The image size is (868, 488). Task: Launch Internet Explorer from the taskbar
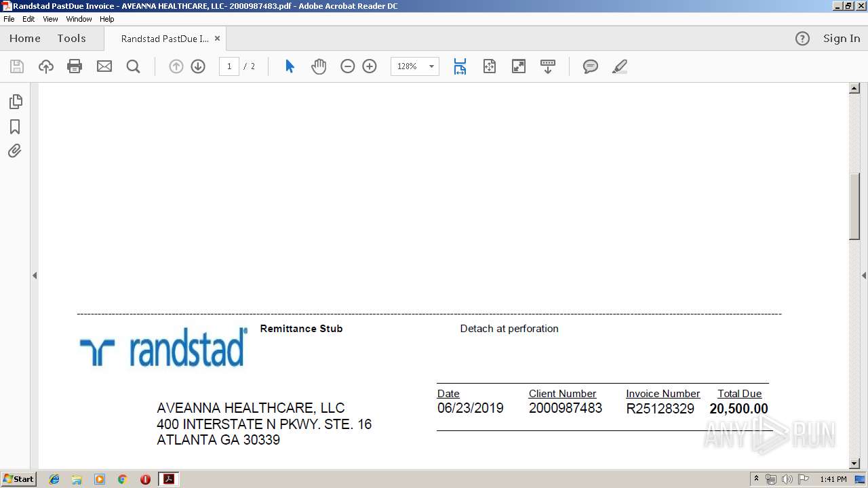(x=54, y=479)
